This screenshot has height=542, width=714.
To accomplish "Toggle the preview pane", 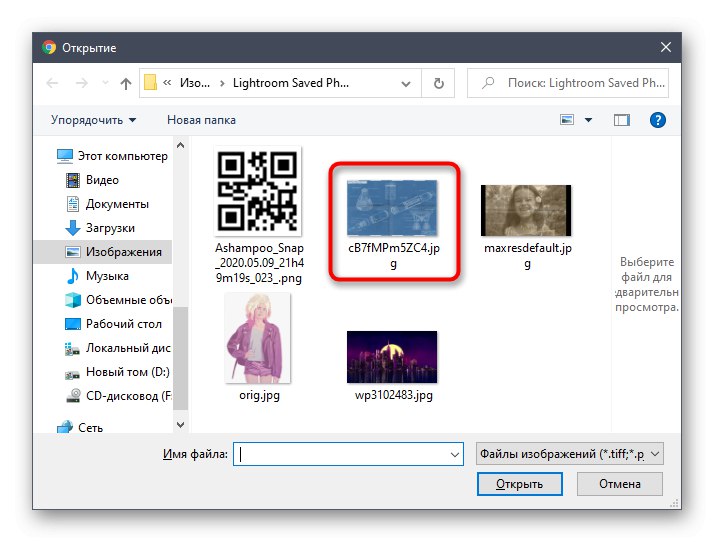I will (x=622, y=120).
